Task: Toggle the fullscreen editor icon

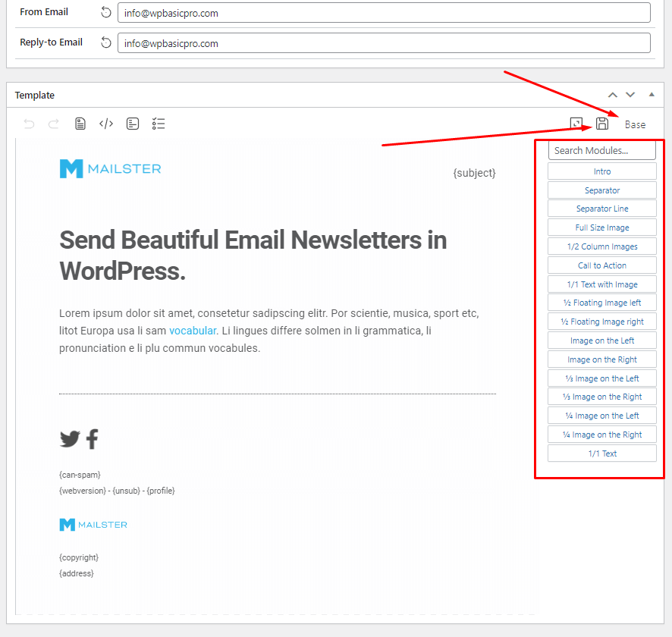Action: click(576, 124)
